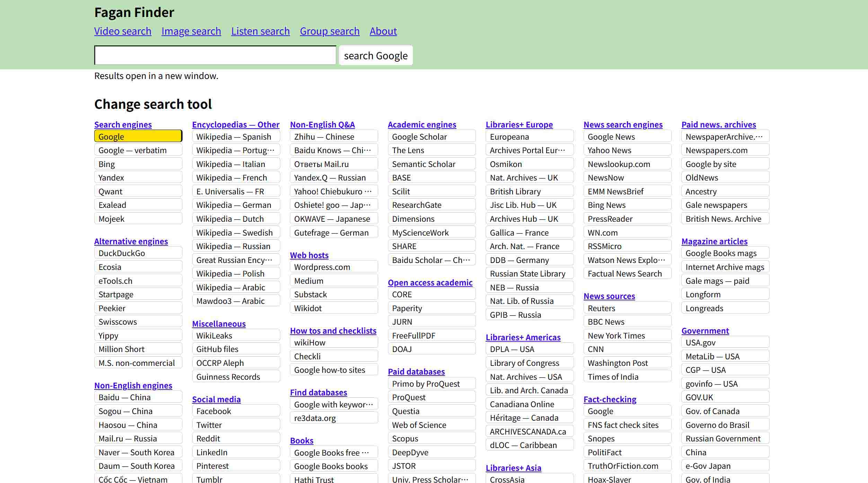The image size is (868, 483).
Task: Select CORE open access tool
Action: 432,294
